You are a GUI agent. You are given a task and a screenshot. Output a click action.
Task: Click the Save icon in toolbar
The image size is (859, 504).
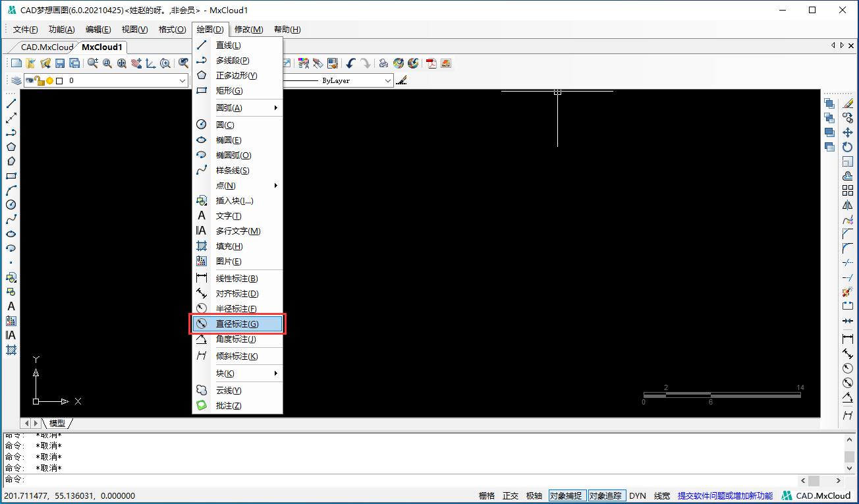coord(60,63)
